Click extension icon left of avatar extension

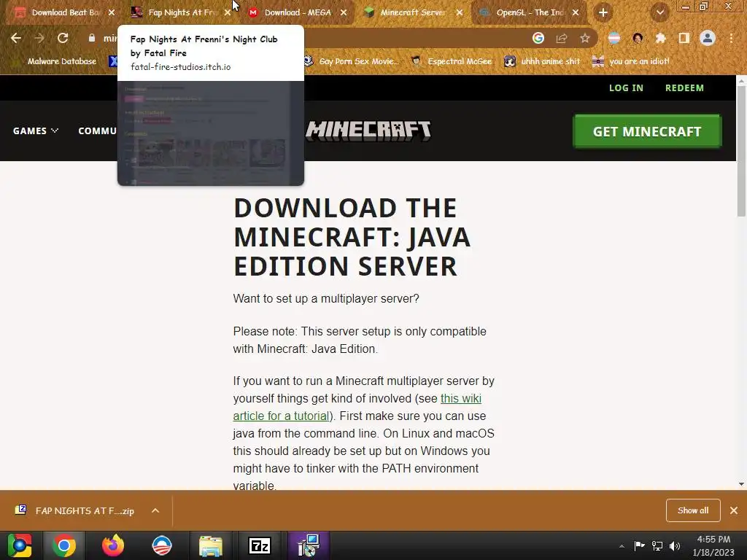pyautogui.click(x=614, y=38)
